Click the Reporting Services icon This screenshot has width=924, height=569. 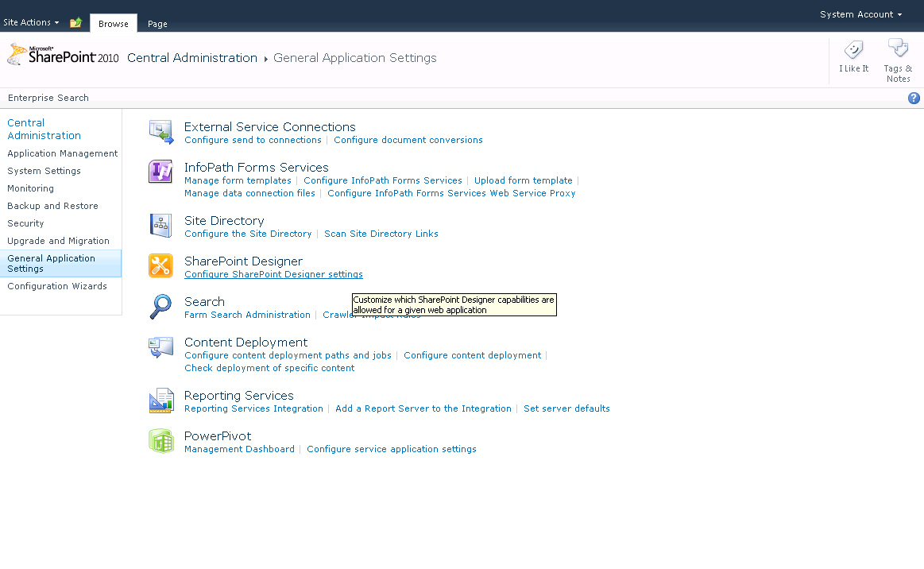(160, 401)
